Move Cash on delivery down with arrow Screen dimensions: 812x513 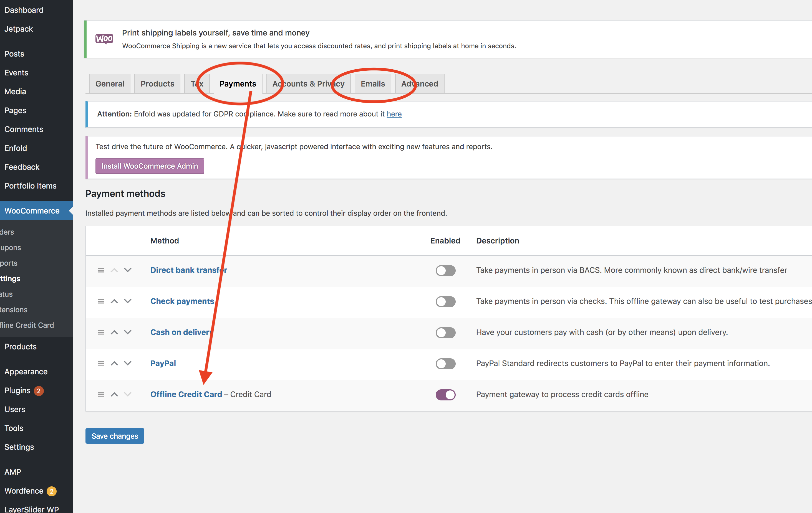[x=127, y=332]
